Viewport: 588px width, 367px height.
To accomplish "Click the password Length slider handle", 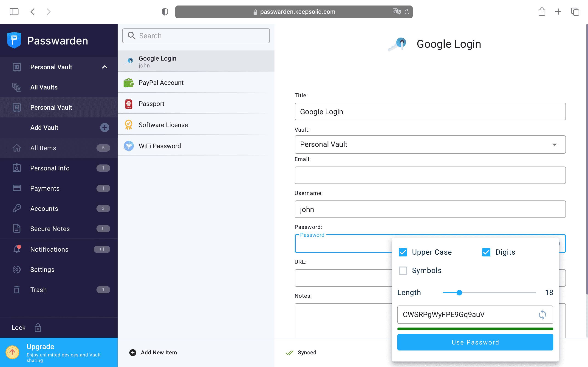I will [459, 293].
